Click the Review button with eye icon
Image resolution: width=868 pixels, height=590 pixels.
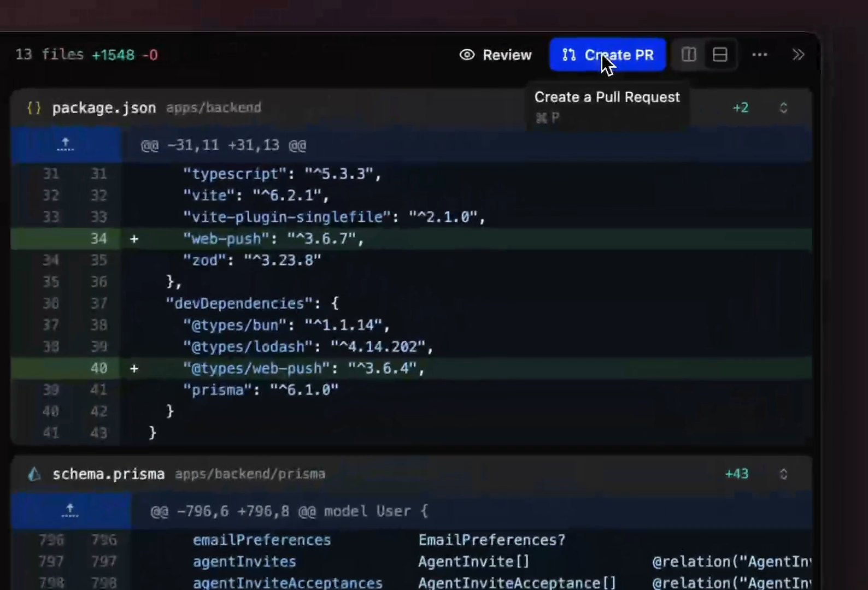(495, 55)
